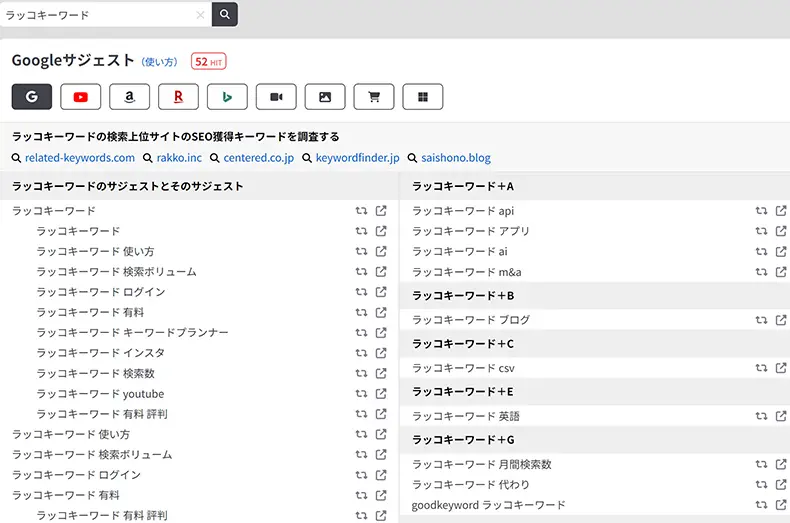Click ラッコキーワード csv suggestion text
Viewport: 790px width, 523px height.
(x=464, y=368)
